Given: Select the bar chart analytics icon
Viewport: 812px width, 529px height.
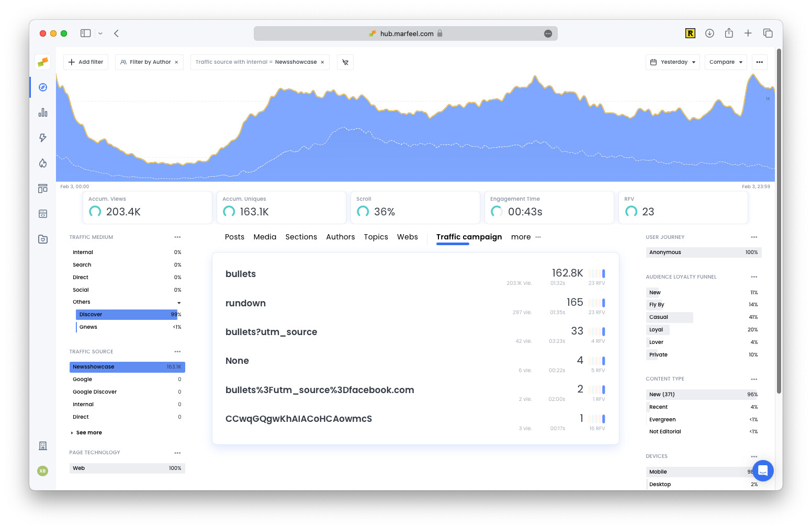Looking at the screenshot, I should (x=42, y=112).
